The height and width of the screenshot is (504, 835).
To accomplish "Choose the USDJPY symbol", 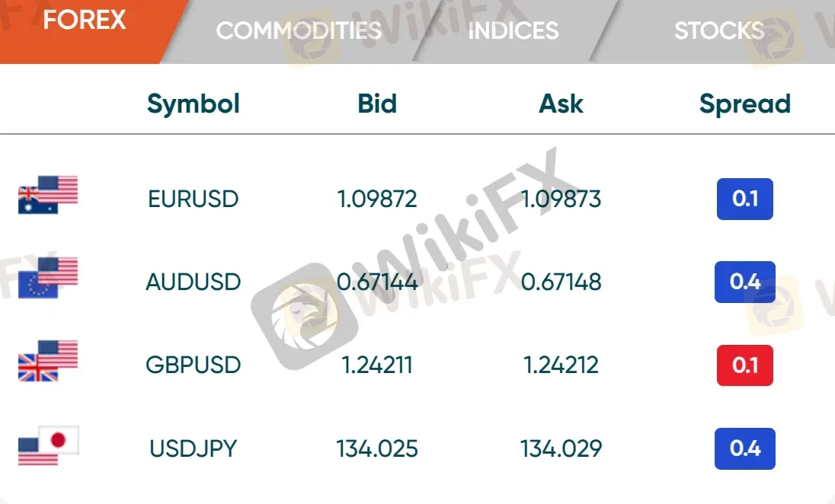I will [194, 448].
